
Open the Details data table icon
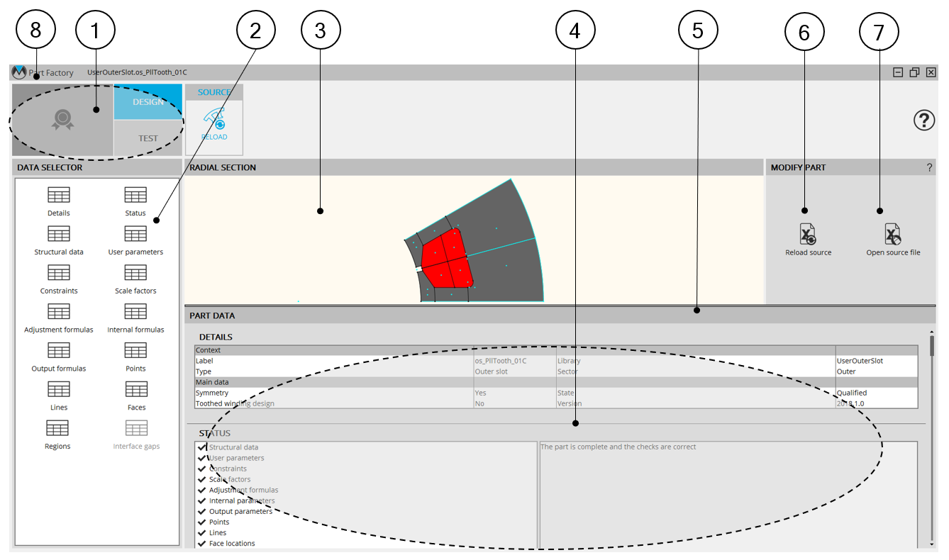[58, 196]
